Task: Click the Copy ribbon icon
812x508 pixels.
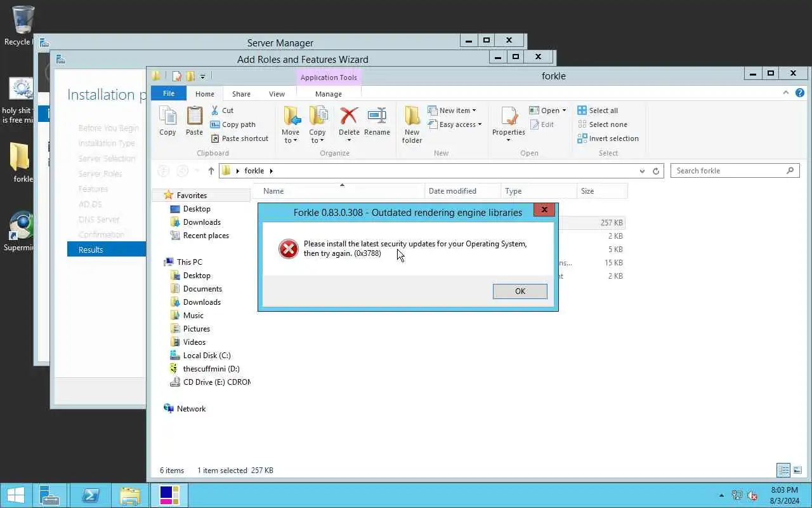Action: coord(167,121)
